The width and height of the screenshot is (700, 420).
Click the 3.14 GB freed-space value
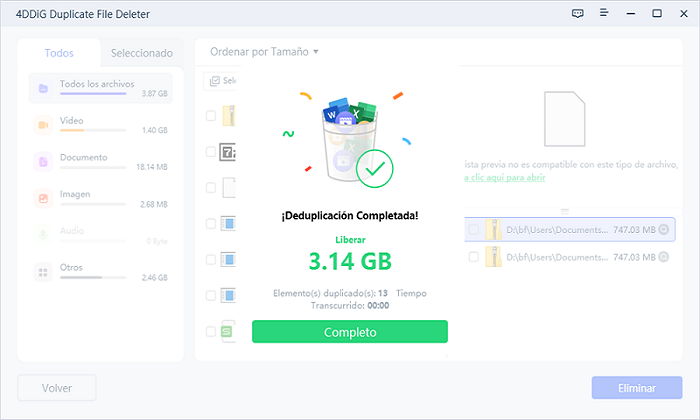[350, 261]
